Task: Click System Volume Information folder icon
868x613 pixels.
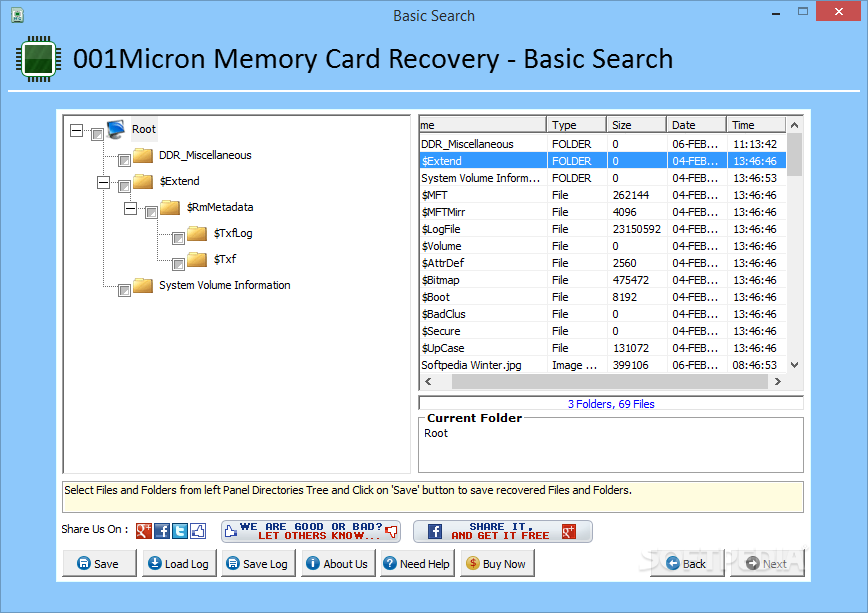Action: click(x=143, y=285)
